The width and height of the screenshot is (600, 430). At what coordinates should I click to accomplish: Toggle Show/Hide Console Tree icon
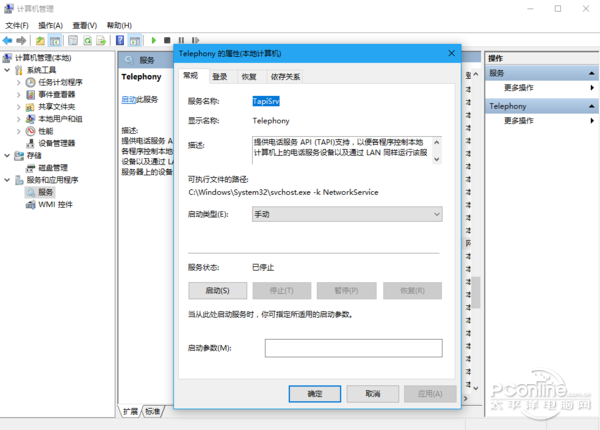pos(55,40)
